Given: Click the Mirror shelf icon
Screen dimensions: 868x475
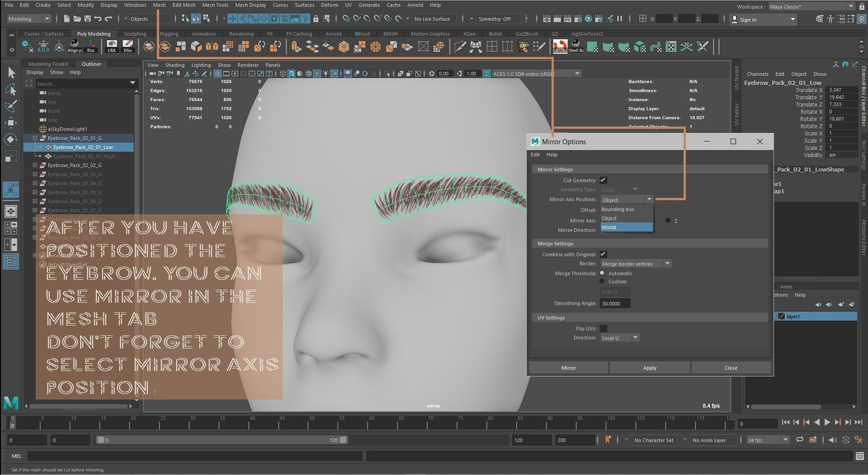Looking at the screenshot, I should (x=212, y=47).
